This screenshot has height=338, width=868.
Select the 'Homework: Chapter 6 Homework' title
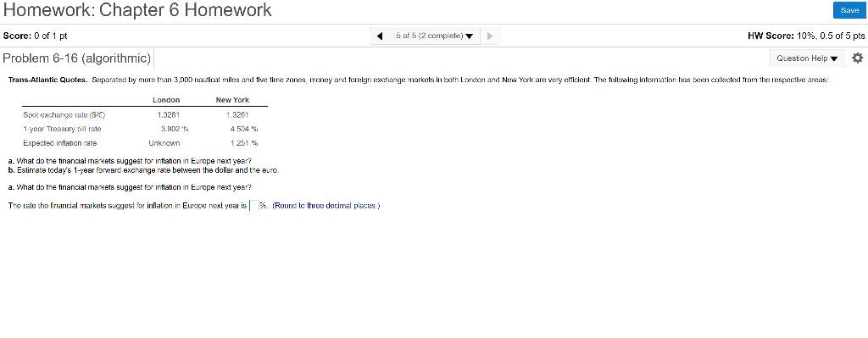pos(137,10)
